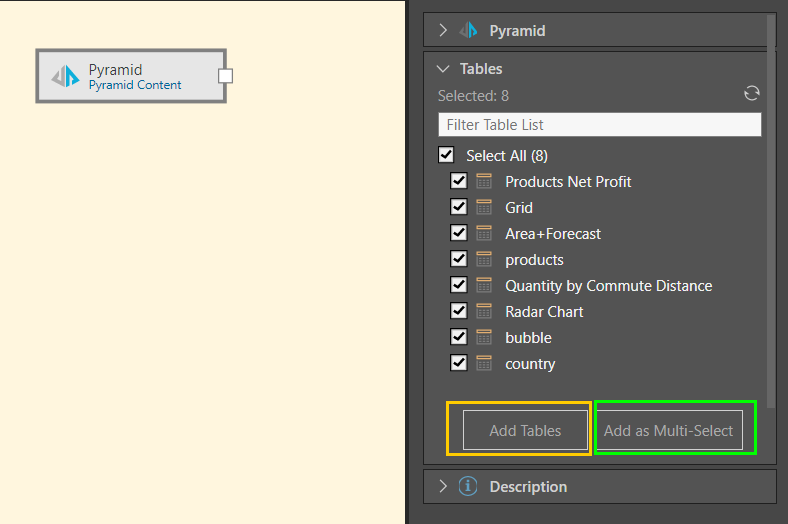Click the refresh tables icon
Viewport: 788px width, 524px height.
tap(752, 94)
